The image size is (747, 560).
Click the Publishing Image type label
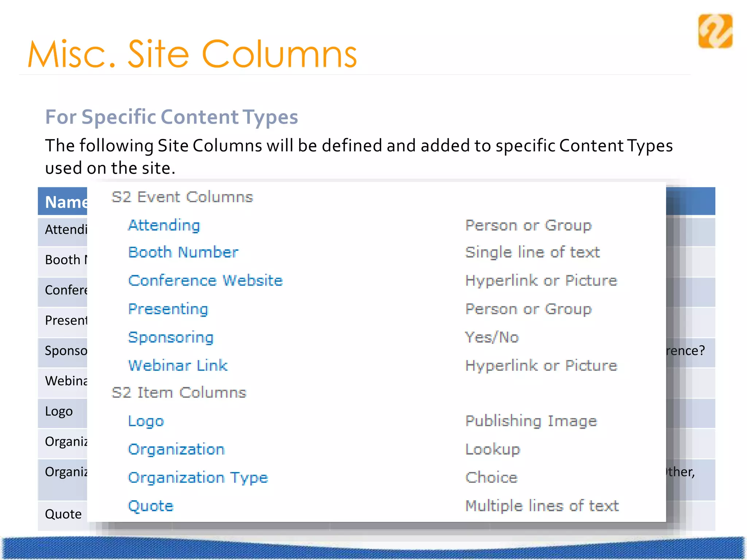click(531, 421)
